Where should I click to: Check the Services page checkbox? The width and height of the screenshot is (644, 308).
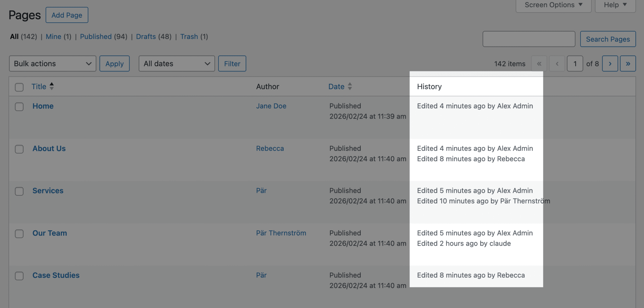coord(19,191)
